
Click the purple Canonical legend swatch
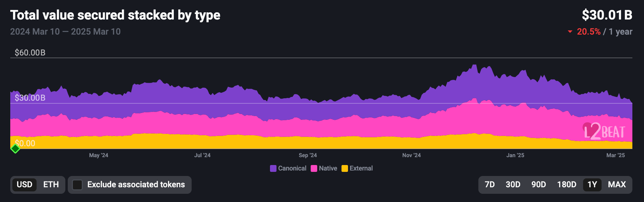(x=273, y=168)
